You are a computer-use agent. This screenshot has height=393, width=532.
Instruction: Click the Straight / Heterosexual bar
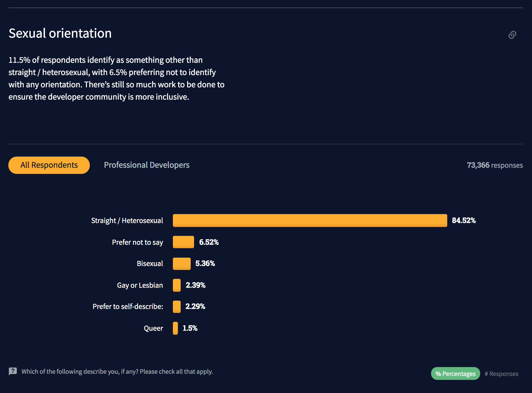click(310, 221)
